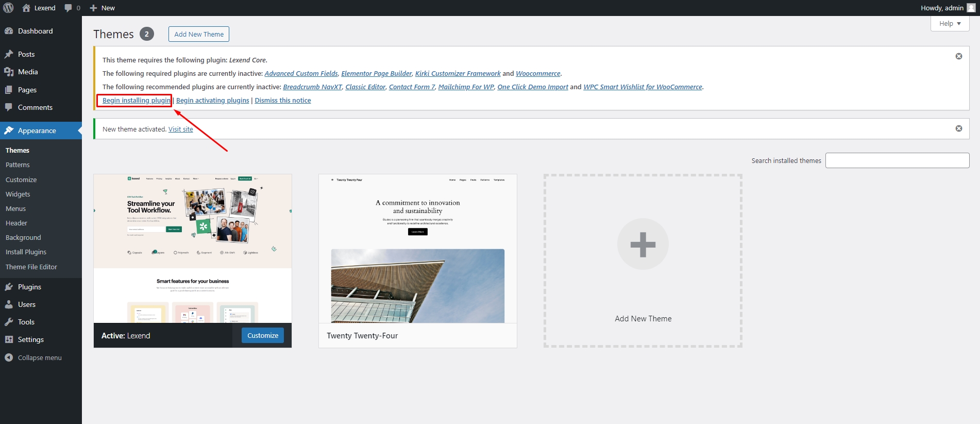
Task: Click the Dashboard gauge icon
Action: (9, 31)
